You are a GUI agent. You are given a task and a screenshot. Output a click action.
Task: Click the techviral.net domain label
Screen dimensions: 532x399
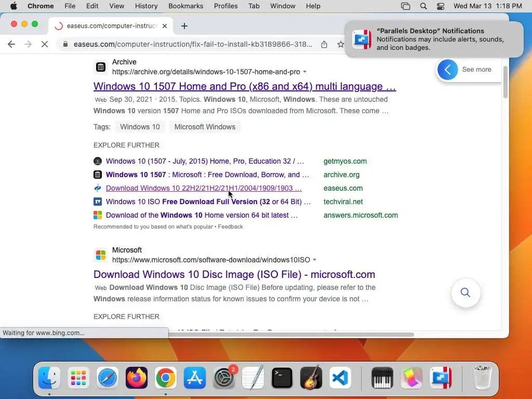click(x=343, y=202)
